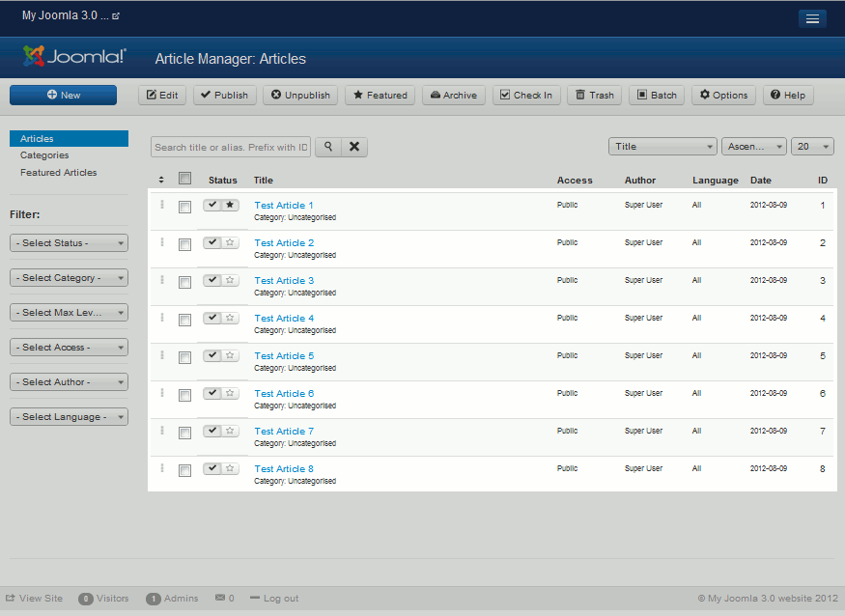Screen dimensions: 845x616
Task: Tick the select-all checkbox in header
Action: pos(185,179)
